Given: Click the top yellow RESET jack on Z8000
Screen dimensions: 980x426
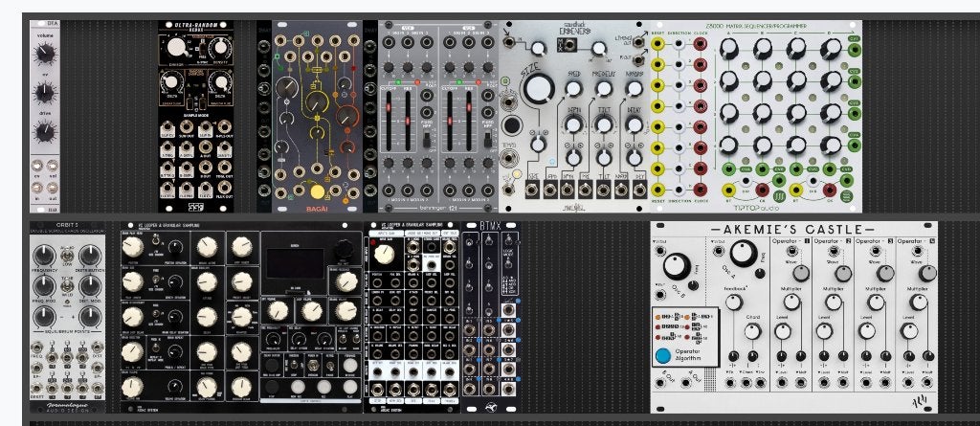Looking at the screenshot, I should [x=657, y=44].
